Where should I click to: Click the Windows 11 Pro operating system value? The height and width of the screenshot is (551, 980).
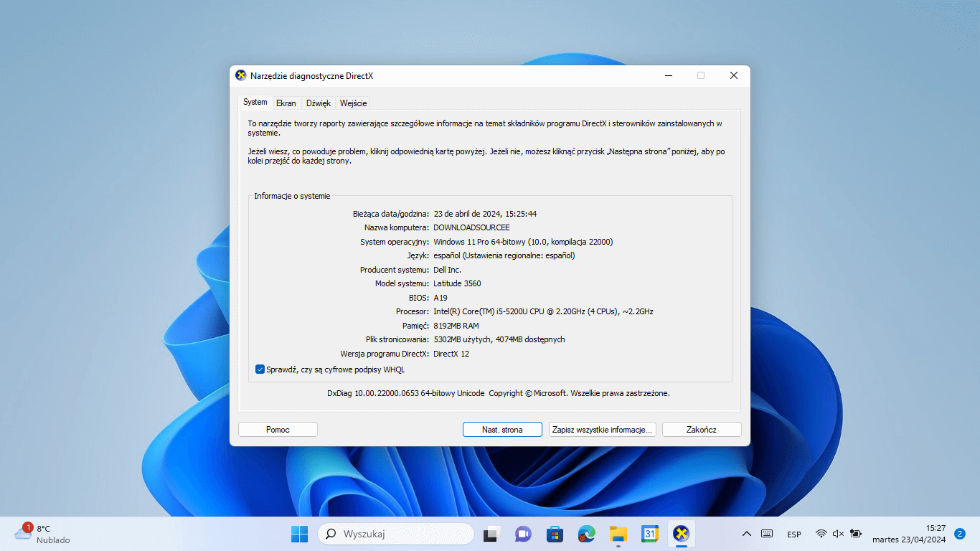pos(524,242)
